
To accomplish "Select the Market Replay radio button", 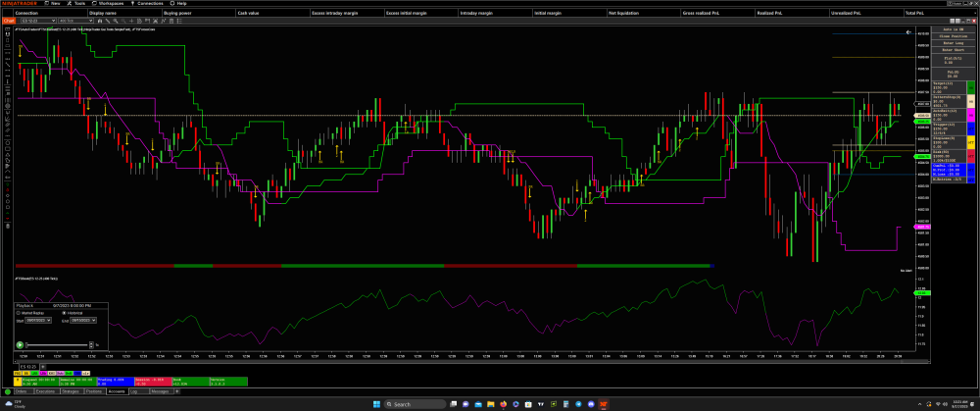I will [18, 313].
